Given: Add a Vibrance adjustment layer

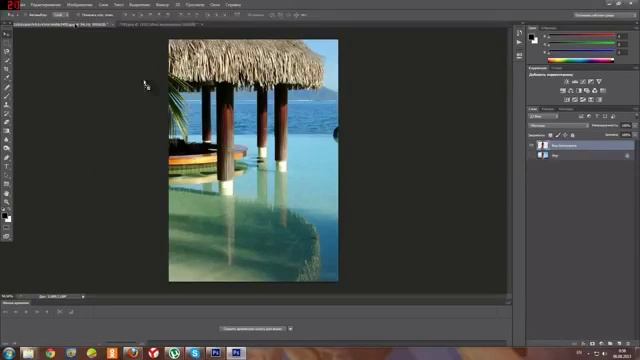Looking at the screenshot, I should pos(599,82).
